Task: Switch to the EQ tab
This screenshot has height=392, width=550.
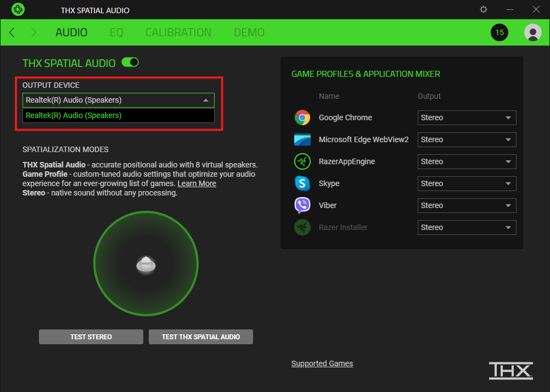Action: 116,32
